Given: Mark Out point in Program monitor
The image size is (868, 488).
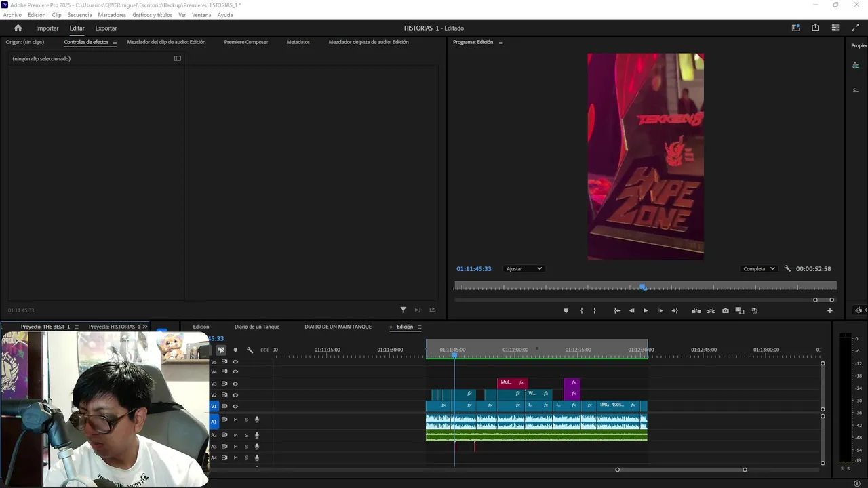Looking at the screenshot, I should (x=595, y=310).
